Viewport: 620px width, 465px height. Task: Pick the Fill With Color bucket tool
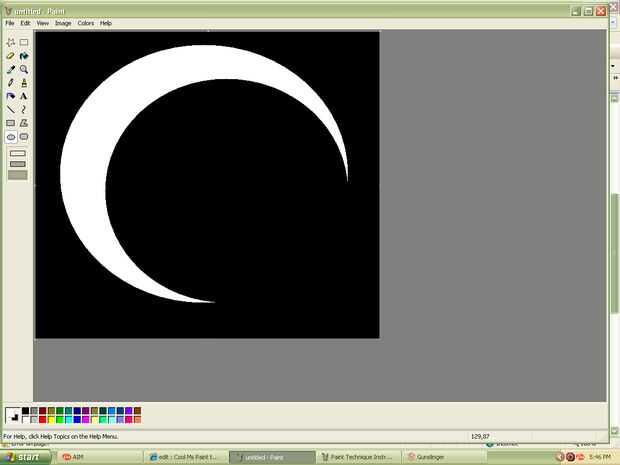click(24, 56)
